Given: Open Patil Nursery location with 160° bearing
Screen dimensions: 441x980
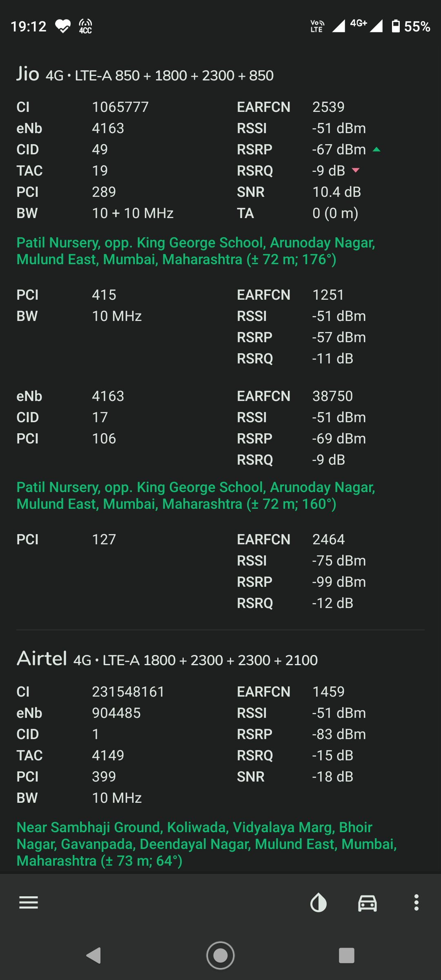Looking at the screenshot, I should (x=196, y=495).
